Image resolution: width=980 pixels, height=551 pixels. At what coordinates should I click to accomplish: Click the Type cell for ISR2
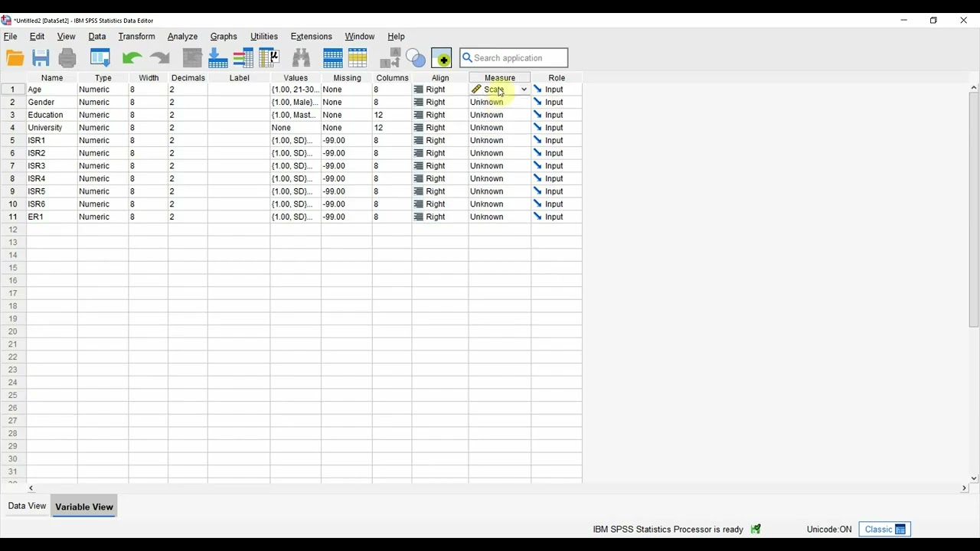click(103, 153)
